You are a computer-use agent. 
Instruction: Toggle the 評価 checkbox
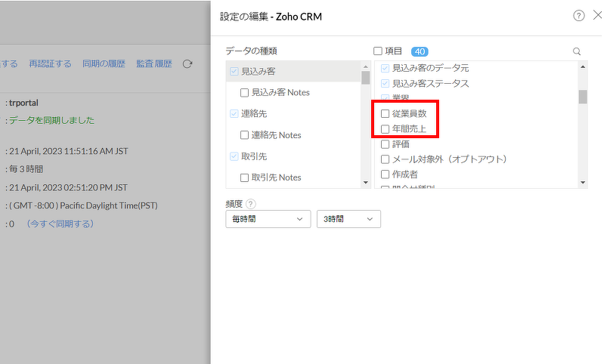click(386, 144)
